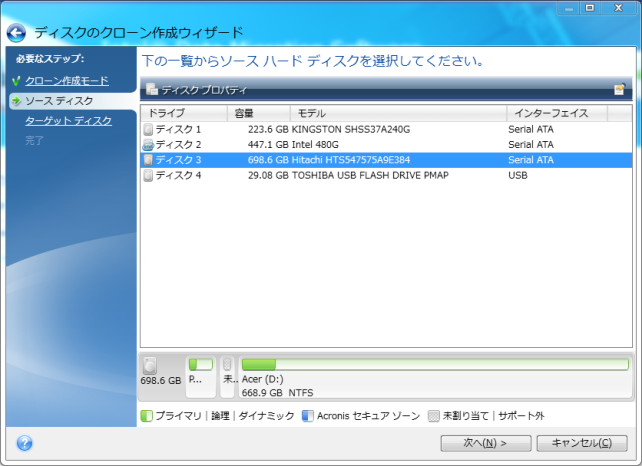Select row ディスク 2 Intel 480G
642x466 pixels.
(386, 145)
